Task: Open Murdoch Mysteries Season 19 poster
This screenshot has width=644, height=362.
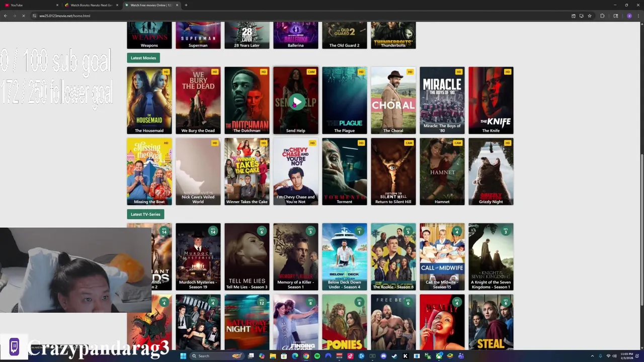Action: click(x=198, y=257)
